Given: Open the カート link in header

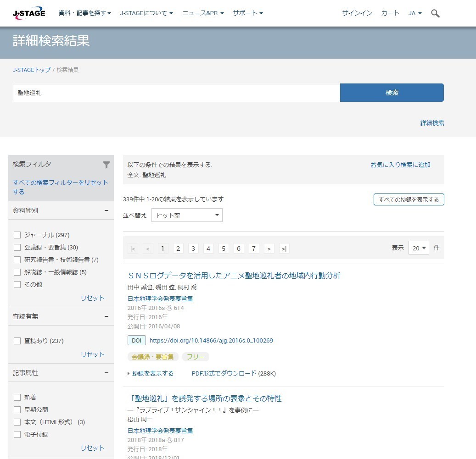Looking at the screenshot, I should [x=390, y=13].
